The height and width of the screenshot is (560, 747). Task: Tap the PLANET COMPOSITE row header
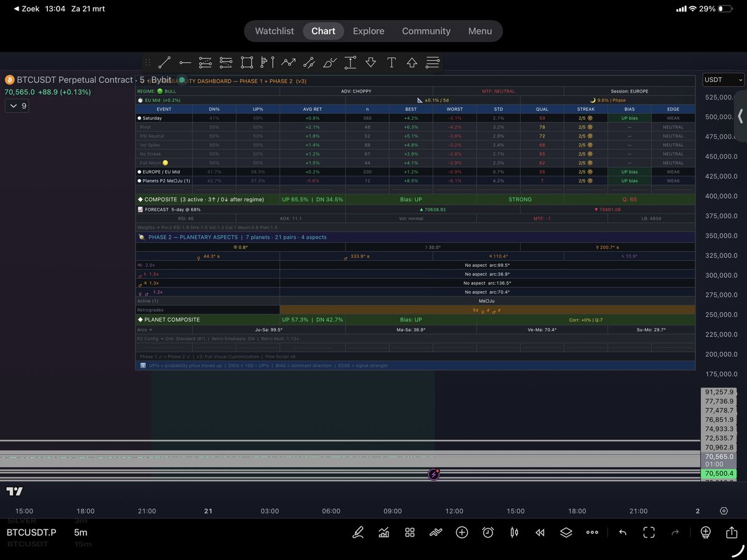tap(207, 320)
